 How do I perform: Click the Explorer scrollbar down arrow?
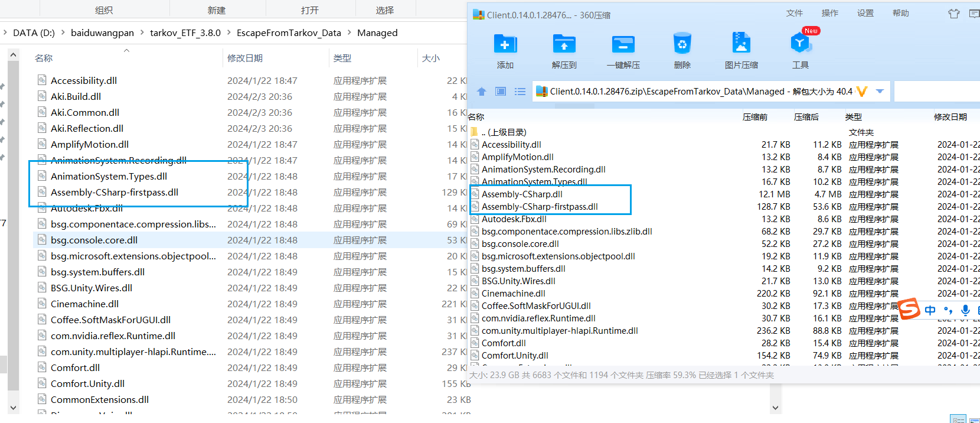click(13, 408)
